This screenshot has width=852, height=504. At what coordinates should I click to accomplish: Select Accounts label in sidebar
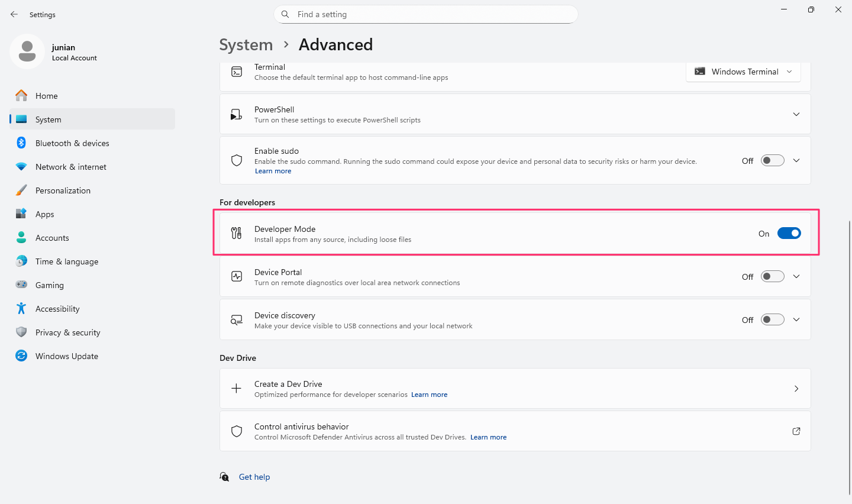pyautogui.click(x=52, y=238)
